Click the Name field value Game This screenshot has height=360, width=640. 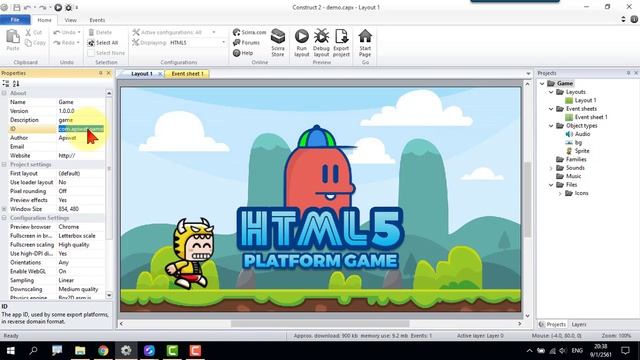pyautogui.click(x=81, y=102)
